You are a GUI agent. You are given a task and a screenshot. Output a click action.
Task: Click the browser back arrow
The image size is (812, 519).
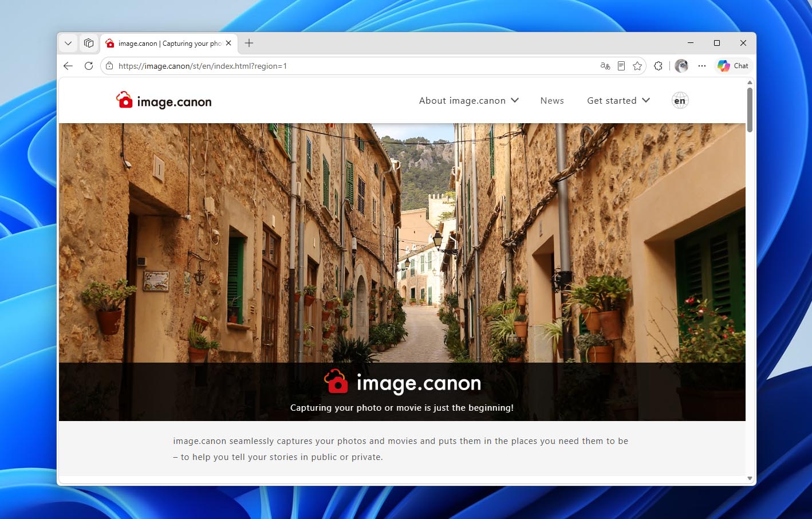(68, 66)
